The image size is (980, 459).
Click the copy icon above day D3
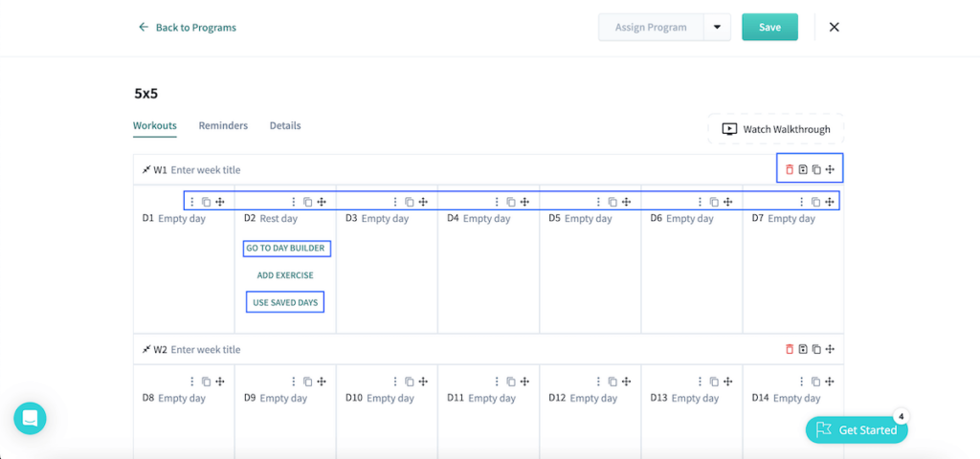409,202
